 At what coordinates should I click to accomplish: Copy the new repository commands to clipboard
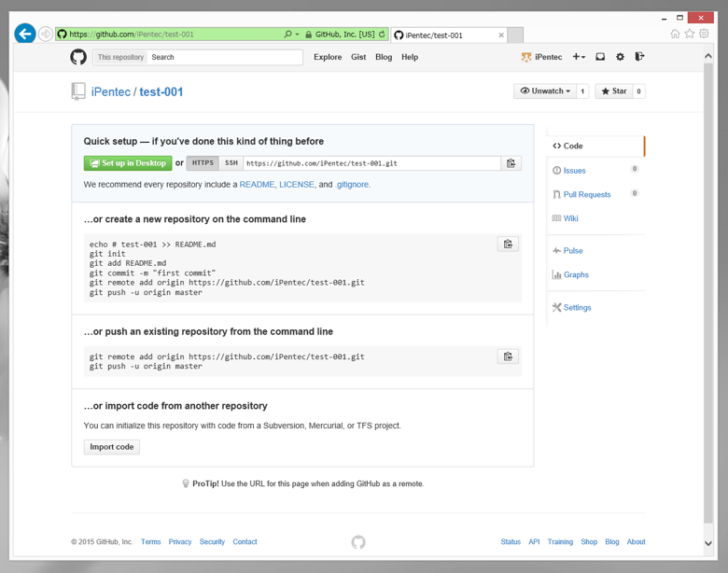tap(508, 245)
